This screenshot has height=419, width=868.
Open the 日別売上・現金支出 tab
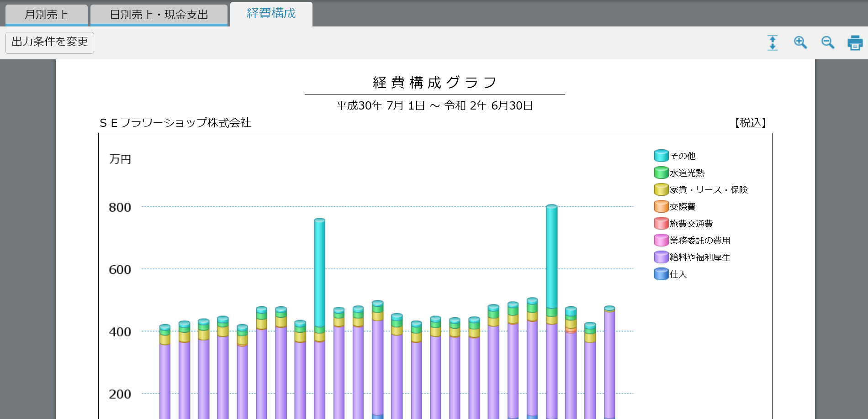159,15
